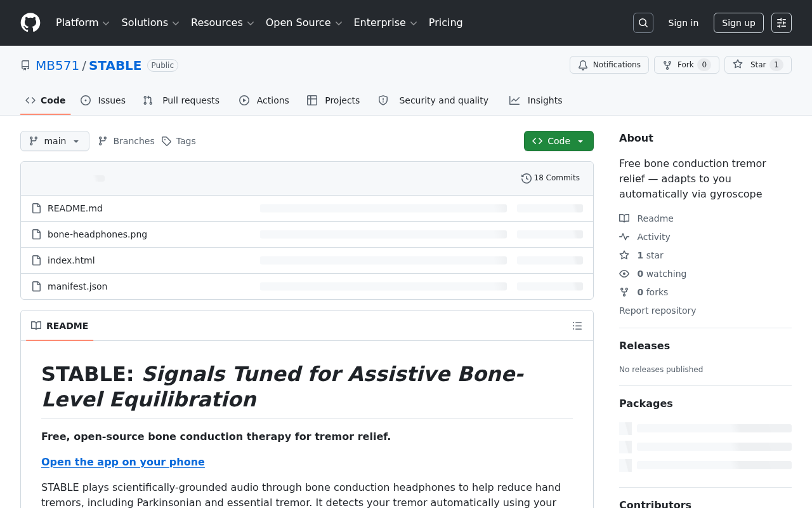This screenshot has height=508, width=812.
Task: Open the STABLE repository name link
Action: tap(115, 65)
